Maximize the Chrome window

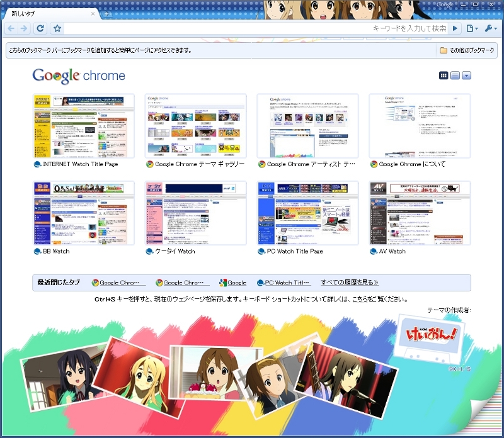pos(475,4)
